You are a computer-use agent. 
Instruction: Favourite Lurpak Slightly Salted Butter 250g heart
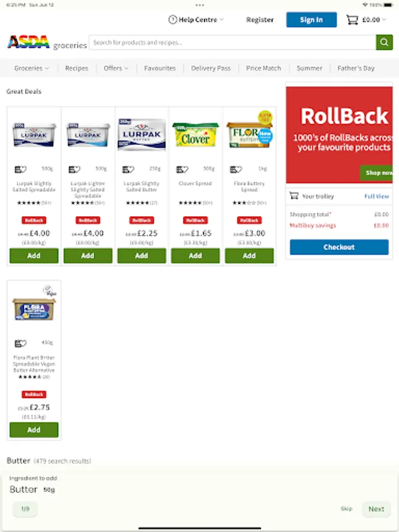click(x=128, y=169)
